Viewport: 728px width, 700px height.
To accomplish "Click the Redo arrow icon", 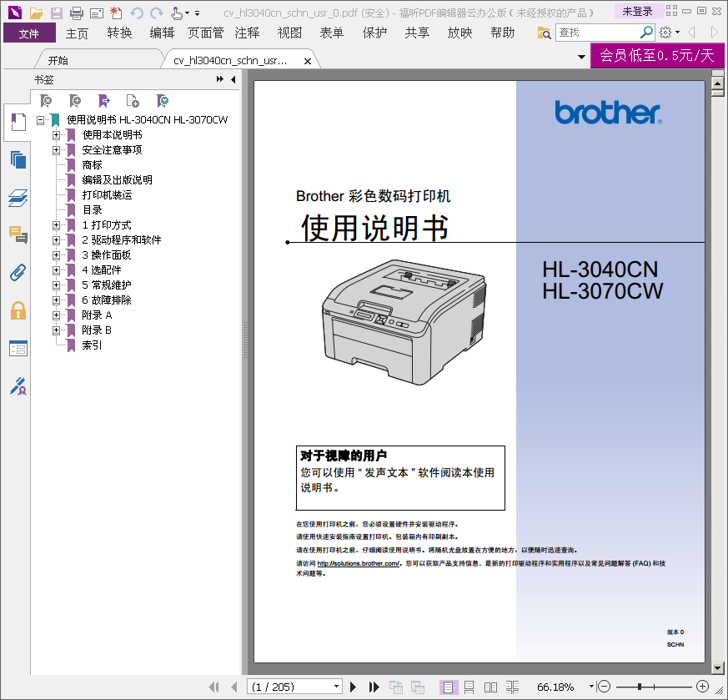I will point(157,13).
